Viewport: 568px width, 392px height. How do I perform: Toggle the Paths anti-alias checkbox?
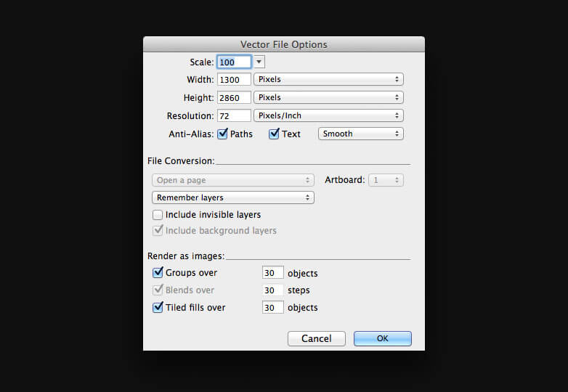(x=223, y=134)
